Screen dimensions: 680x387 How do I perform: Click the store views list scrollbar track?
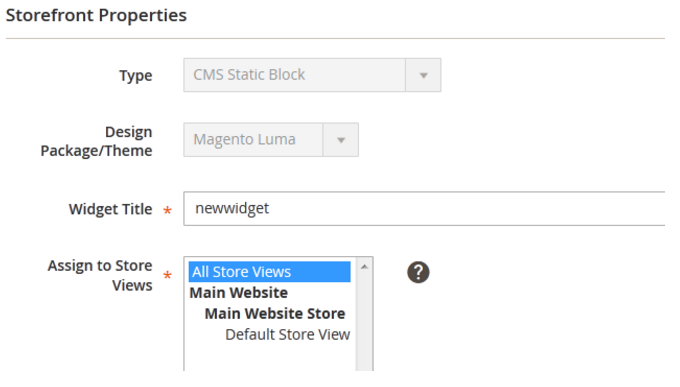[x=364, y=323]
